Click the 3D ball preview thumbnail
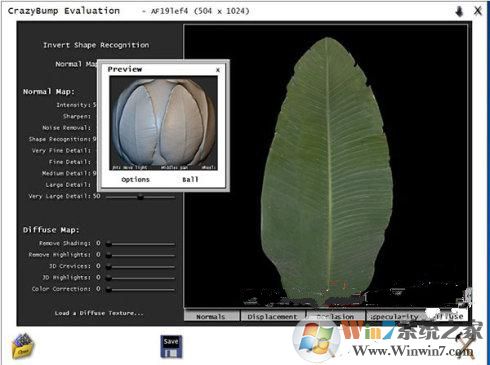Image resolution: width=490 pixels, height=365 pixels. coord(163,123)
